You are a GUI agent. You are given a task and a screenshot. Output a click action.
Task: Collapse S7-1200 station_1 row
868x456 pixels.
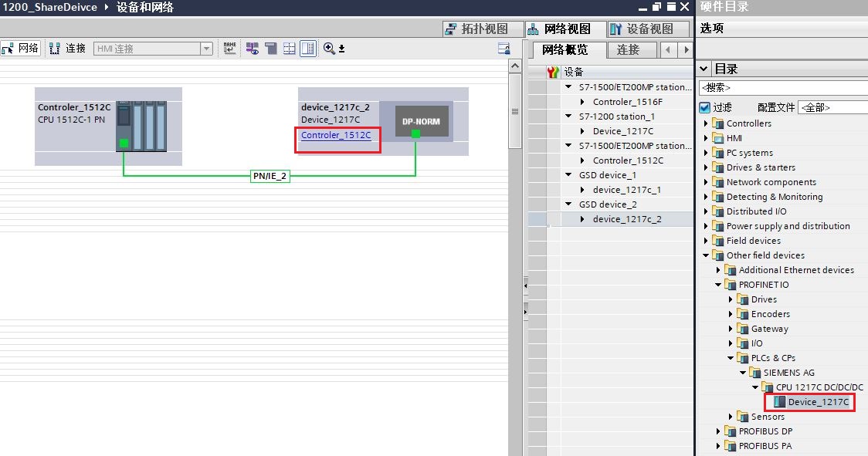(568, 117)
